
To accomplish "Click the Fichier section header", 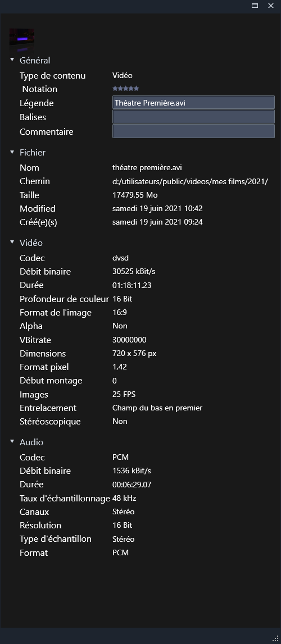I will pyautogui.click(x=33, y=152).
